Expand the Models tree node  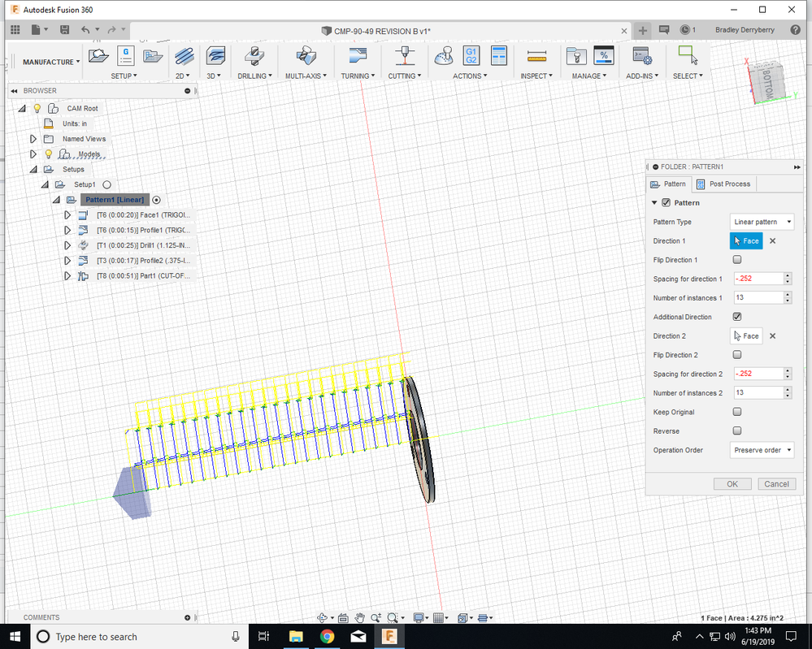[33, 154]
